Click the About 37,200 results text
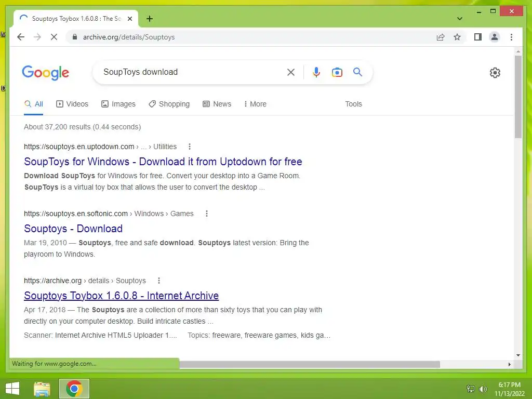 pyautogui.click(x=83, y=127)
